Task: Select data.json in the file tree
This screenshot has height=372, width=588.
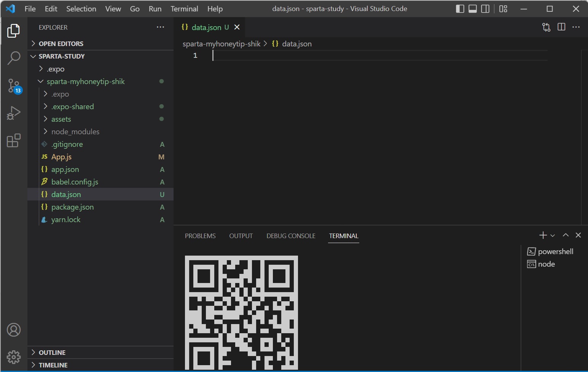Action: coord(100,194)
